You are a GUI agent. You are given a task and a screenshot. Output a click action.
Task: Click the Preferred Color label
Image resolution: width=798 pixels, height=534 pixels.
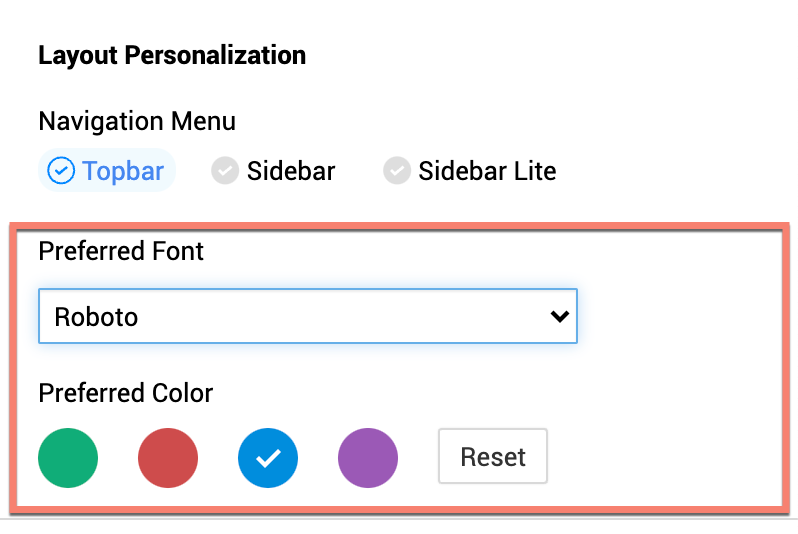pyautogui.click(x=126, y=393)
